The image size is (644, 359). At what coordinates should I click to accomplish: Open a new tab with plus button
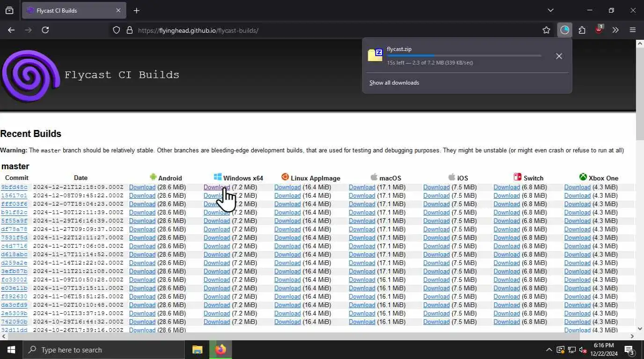click(136, 10)
